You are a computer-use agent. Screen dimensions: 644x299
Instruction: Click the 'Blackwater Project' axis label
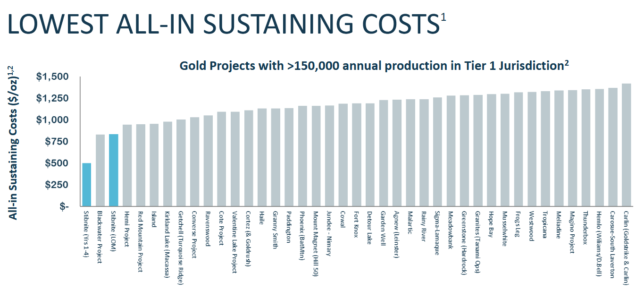(x=100, y=237)
